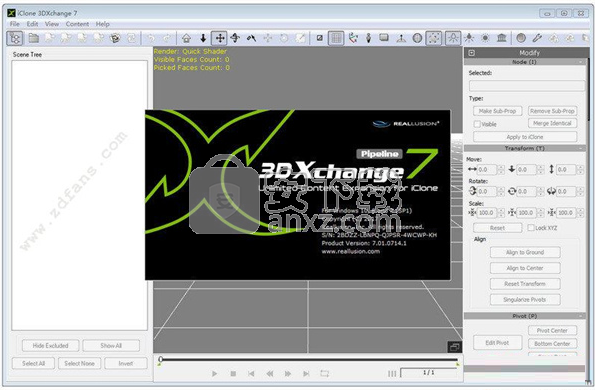This screenshot has width=595, height=392.
Task: Open the View menu
Action: click(x=52, y=24)
